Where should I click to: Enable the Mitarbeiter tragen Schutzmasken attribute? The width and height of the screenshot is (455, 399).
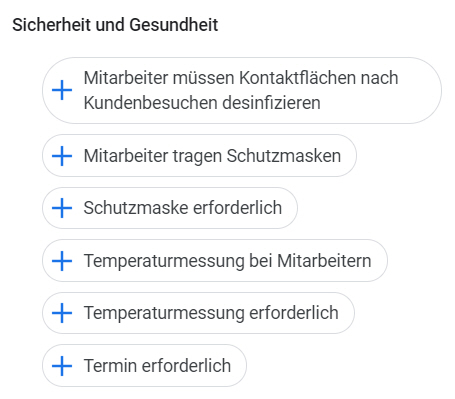pos(199,156)
